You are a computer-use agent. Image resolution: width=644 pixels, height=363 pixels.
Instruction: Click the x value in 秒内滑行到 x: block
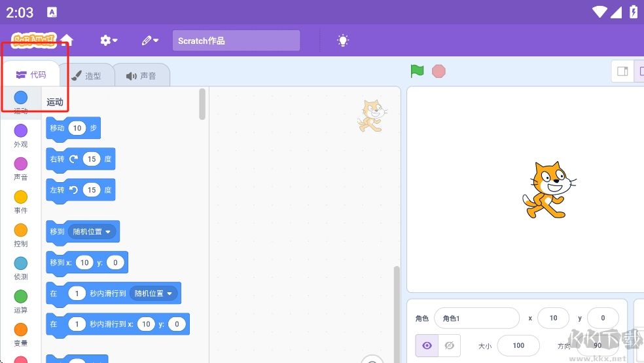pos(146,324)
